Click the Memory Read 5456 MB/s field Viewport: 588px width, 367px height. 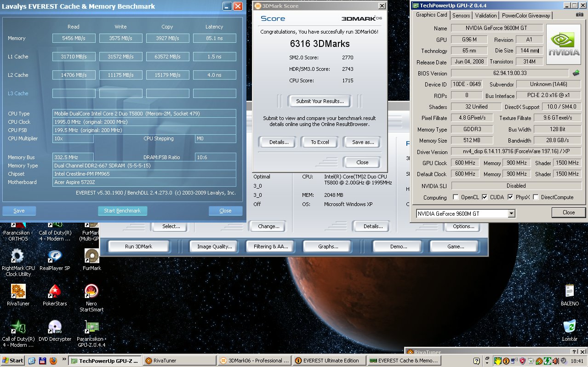point(74,38)
